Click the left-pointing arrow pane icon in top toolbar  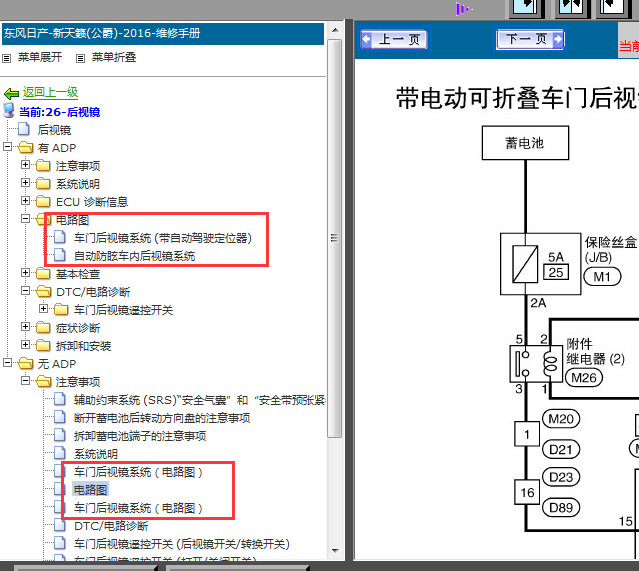point(614,7)
